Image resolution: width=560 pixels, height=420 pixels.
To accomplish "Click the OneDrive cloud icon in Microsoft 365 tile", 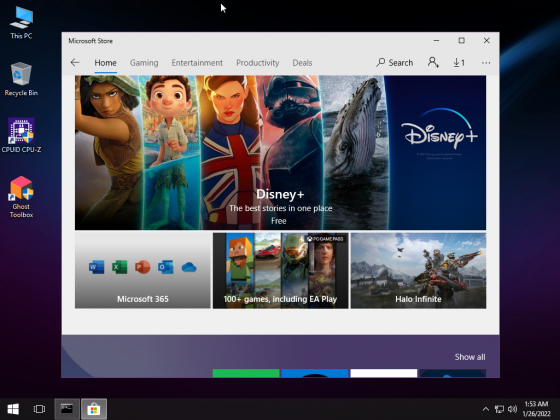I will pos(189,267).
